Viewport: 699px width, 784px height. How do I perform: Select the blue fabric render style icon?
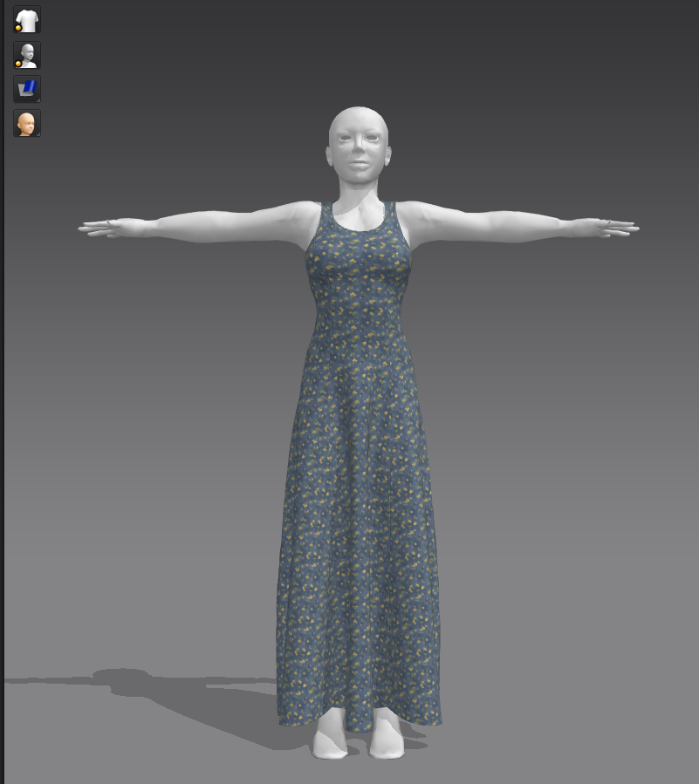click(27, 89)
